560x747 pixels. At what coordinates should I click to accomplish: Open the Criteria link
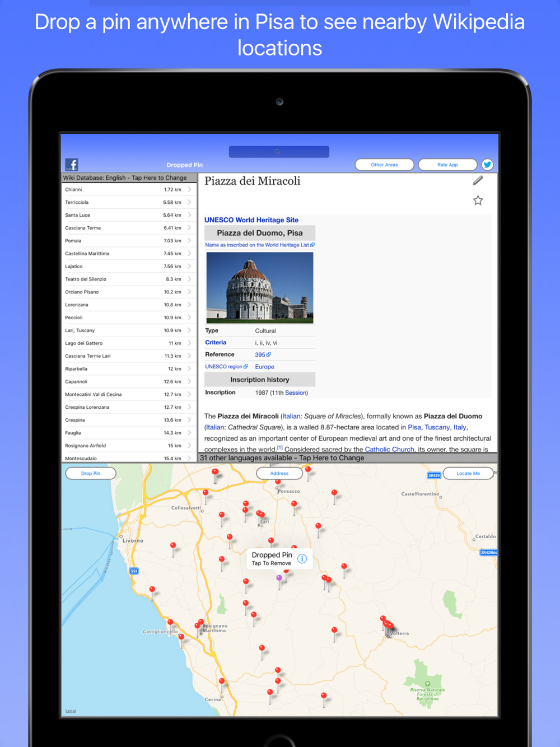click(x=216, y=342)
